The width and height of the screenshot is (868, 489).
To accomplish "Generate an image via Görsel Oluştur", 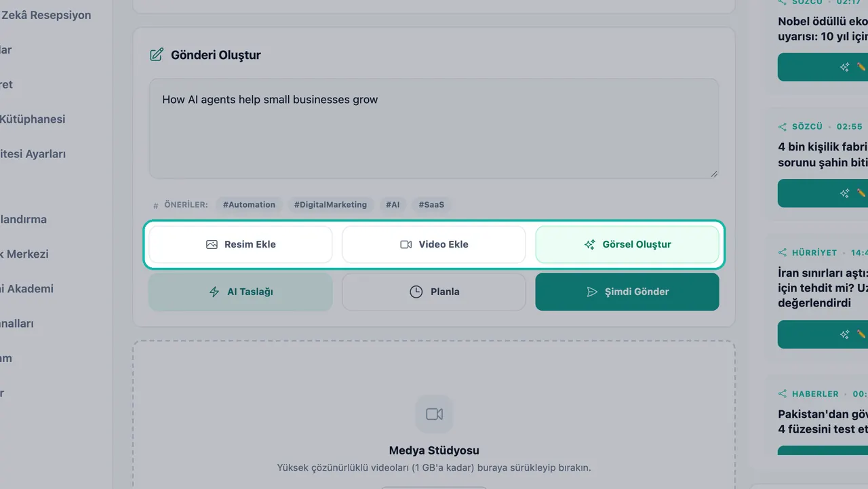I will click(627, 244).
